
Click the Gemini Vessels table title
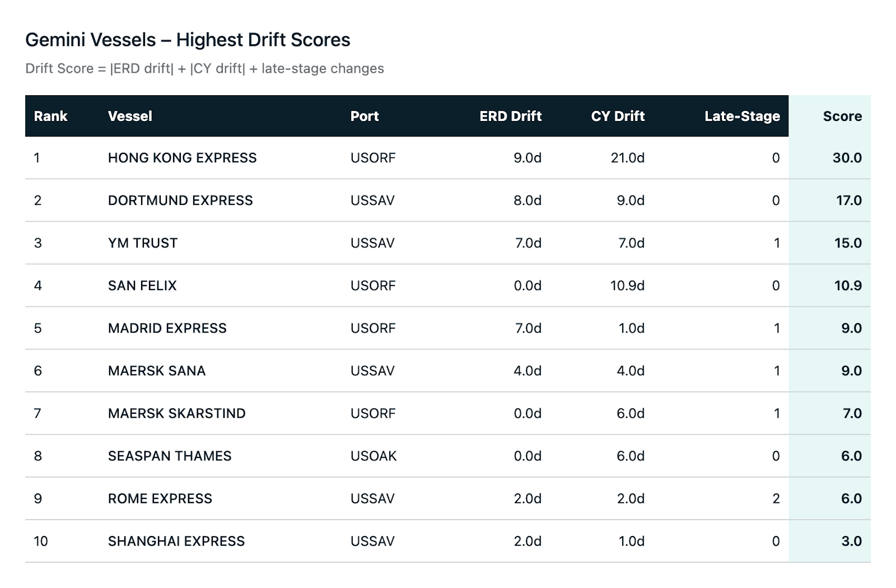(x=188, y=40)
